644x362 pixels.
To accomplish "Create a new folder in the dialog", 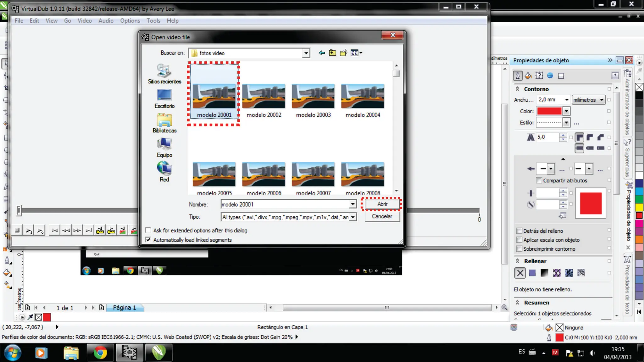I will (x=343, y=53).
